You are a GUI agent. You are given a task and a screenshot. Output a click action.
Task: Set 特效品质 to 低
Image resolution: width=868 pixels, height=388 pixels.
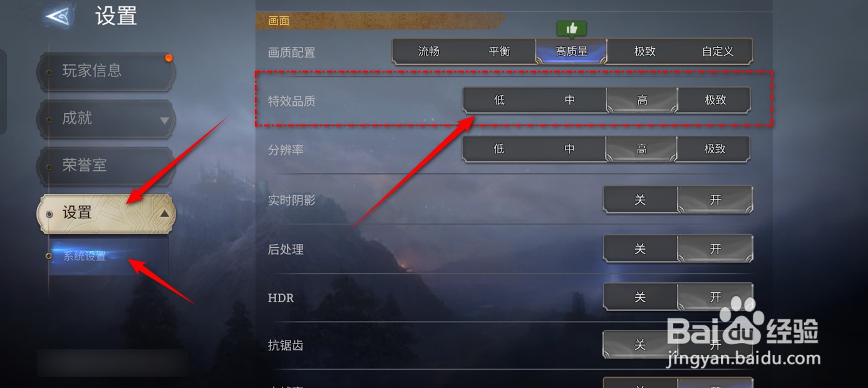pos(499,100)
